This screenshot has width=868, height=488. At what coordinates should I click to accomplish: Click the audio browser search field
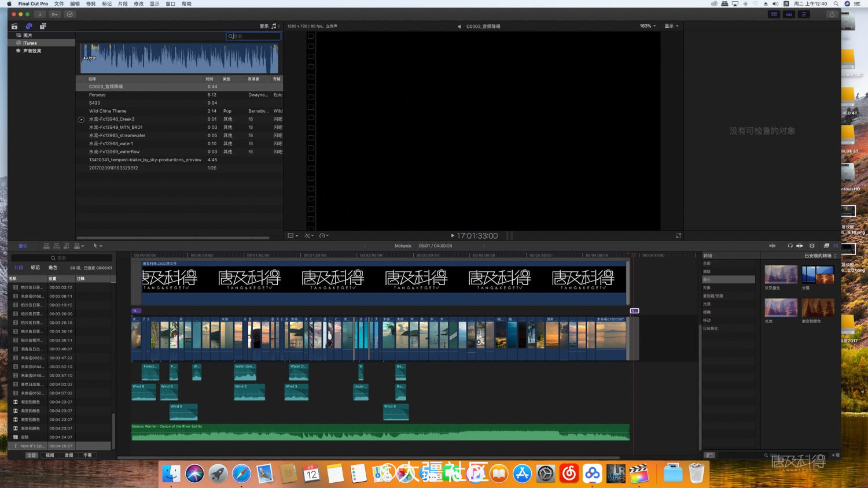point(253,36)
